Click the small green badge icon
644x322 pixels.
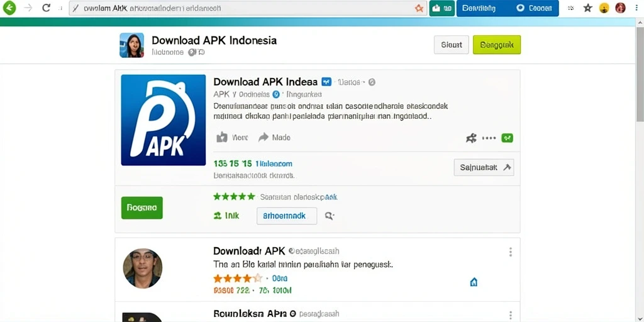pyautogui.click(x=508, y=138)
